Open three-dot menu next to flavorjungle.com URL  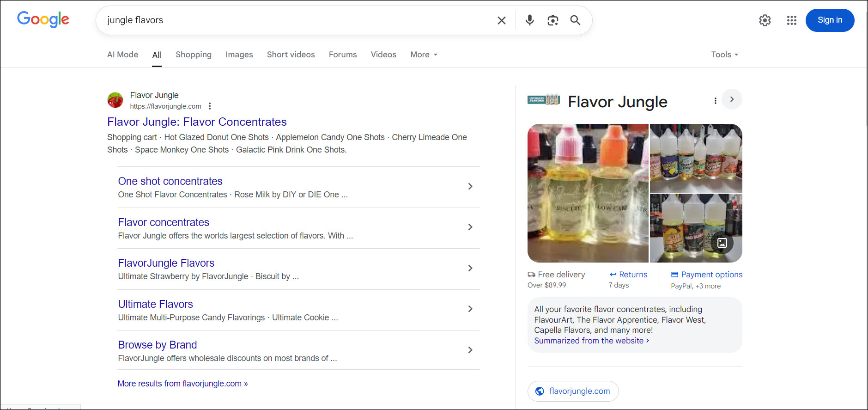pos(210,106)
